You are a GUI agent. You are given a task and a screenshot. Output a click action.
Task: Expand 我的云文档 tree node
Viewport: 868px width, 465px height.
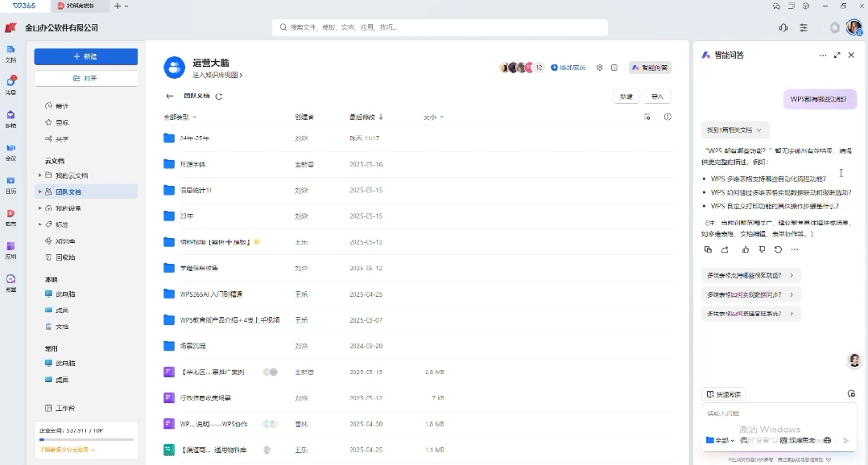[40, 175]
